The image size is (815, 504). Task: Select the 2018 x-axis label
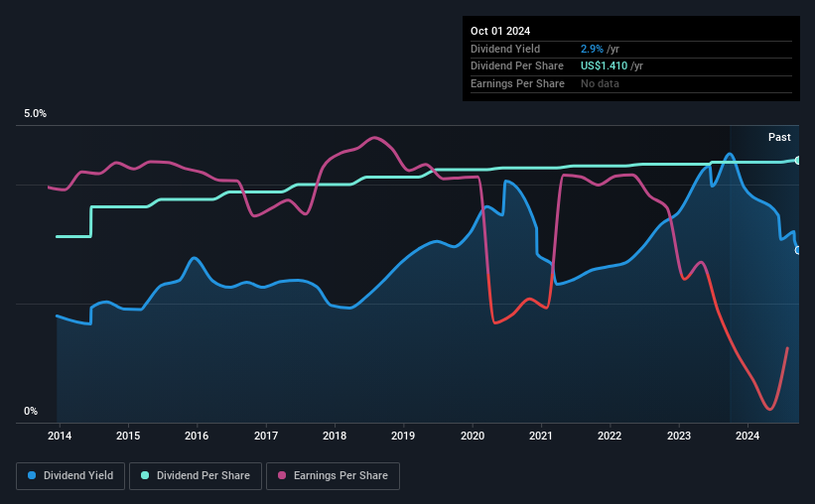(x=335, y=436)
